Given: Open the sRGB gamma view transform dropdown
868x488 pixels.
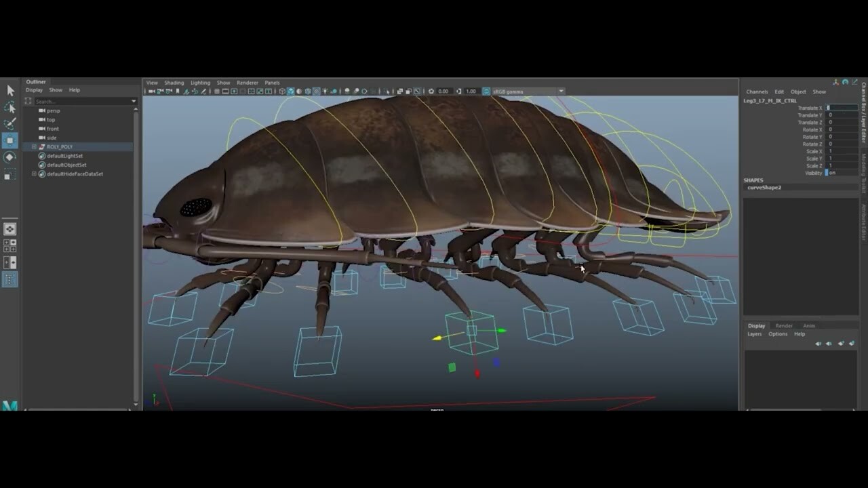Looking at the screenshot, I should [561, 91].
